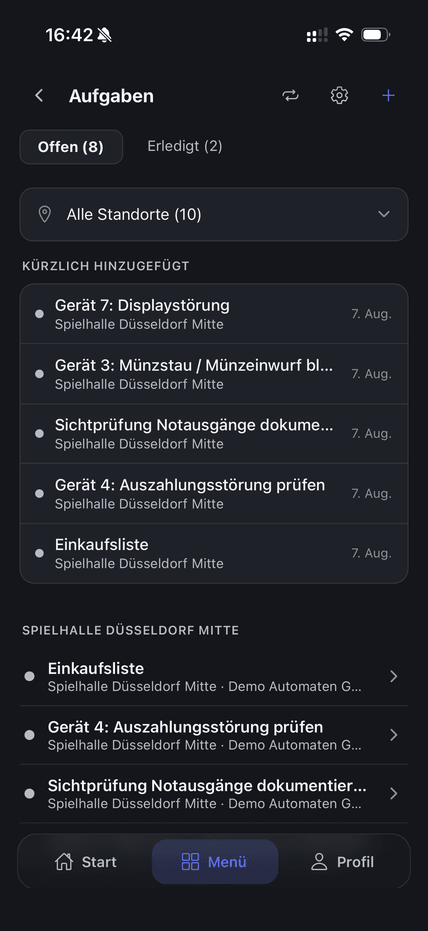
Task: Add a new task with the plus icon
Action: [388, 96]
